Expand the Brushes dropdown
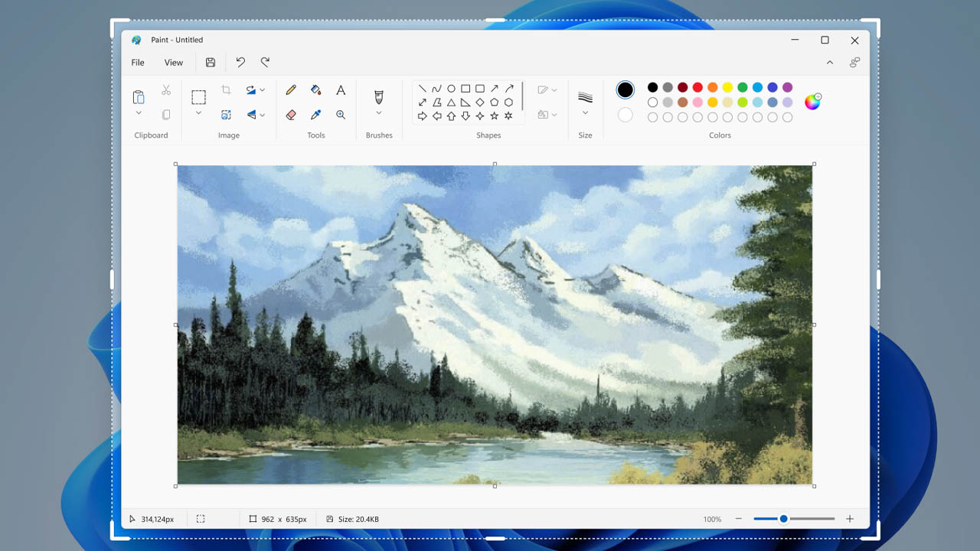 pos(379,112)
